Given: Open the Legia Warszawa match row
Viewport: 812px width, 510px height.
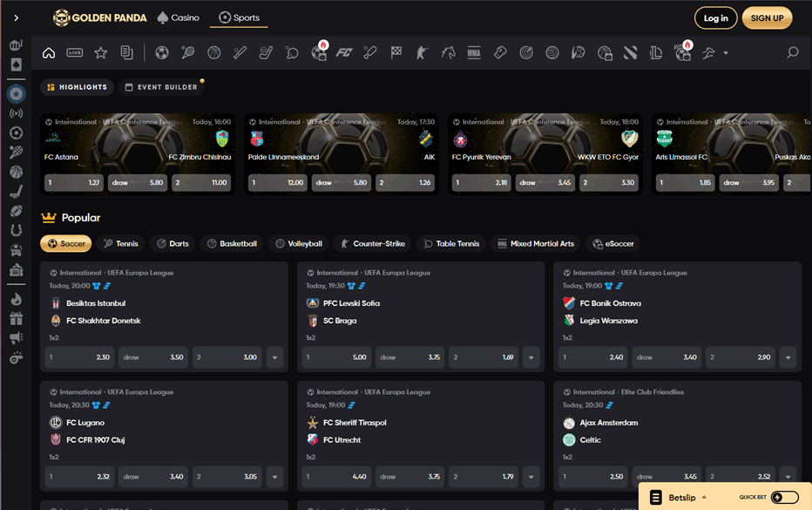Looking at the screenshot, I should point(608,321).
